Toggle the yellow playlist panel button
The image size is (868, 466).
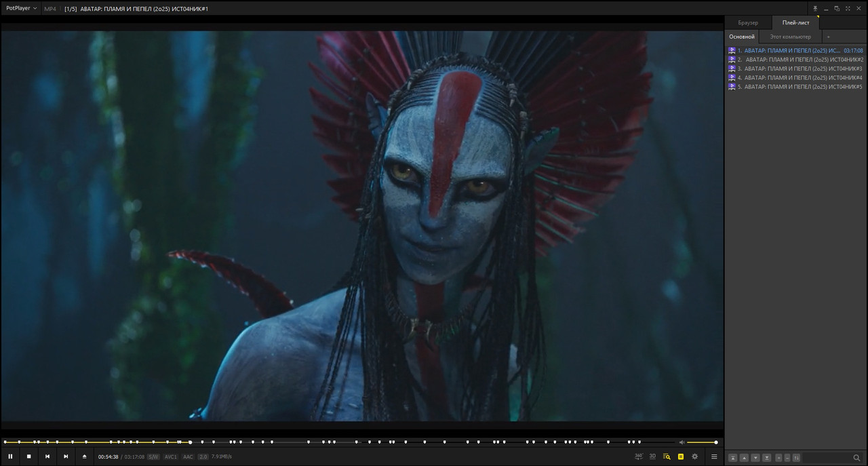681,457
